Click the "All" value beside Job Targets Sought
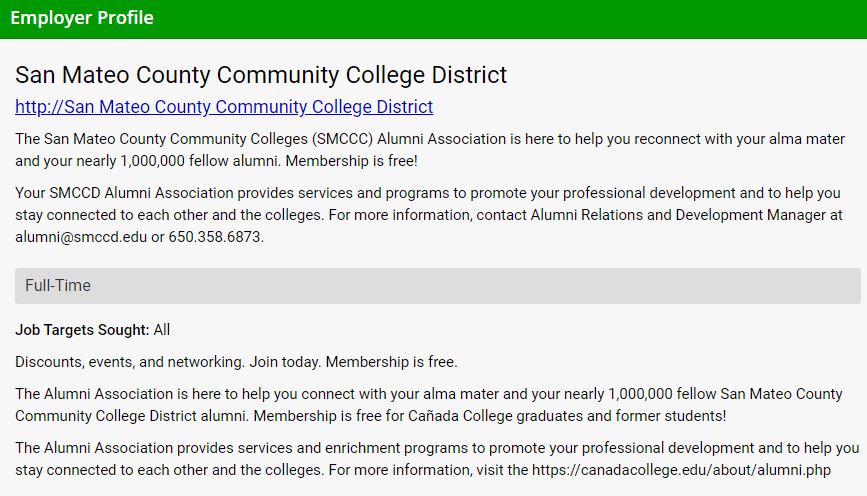This screenshot has height=496, width=867. click(162, 330)
